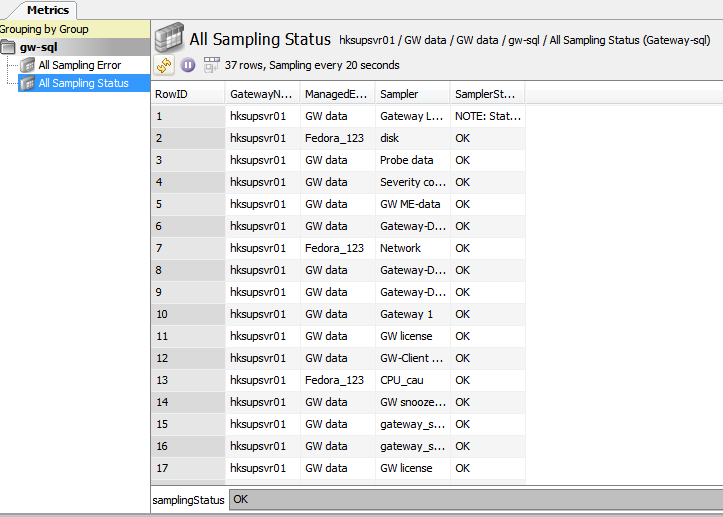
Task: Click the refresh sampling icon in toolbar
Action: 164,65
